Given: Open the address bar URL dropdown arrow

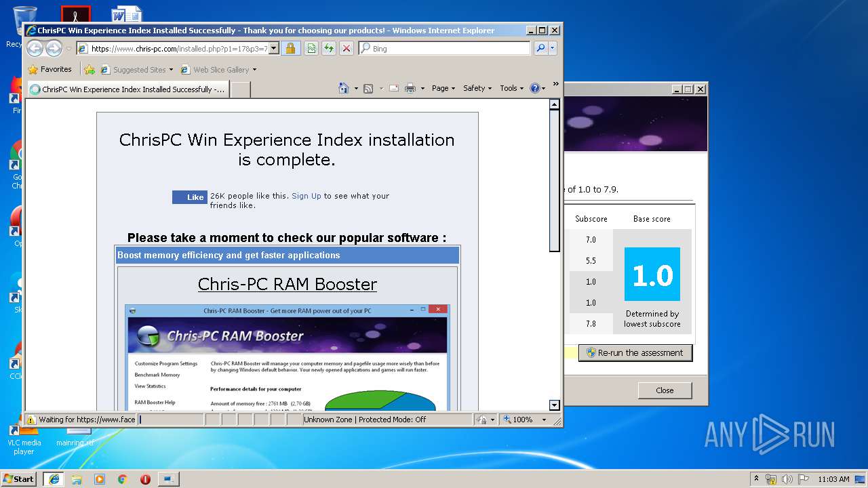Looking at the screenshot, I should point(273,48).
